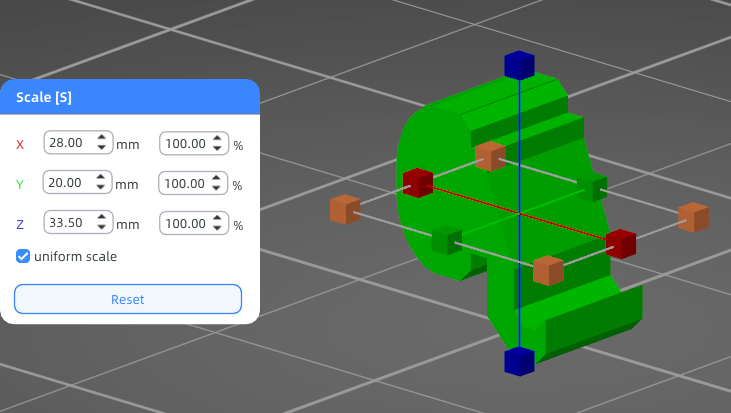Select the lower orange corner handle near the model's base
731x413 pixels.
tap(548, 270)
